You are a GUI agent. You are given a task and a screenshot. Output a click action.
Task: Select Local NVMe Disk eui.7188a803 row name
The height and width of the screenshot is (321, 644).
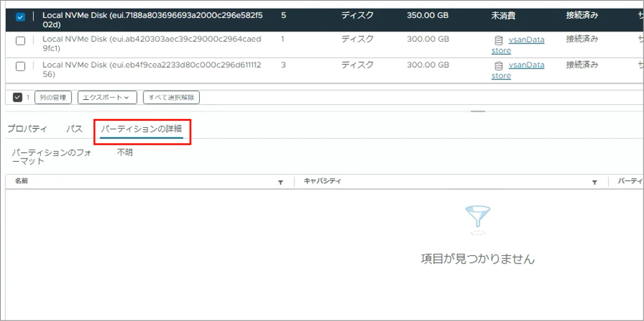point(153,20)
